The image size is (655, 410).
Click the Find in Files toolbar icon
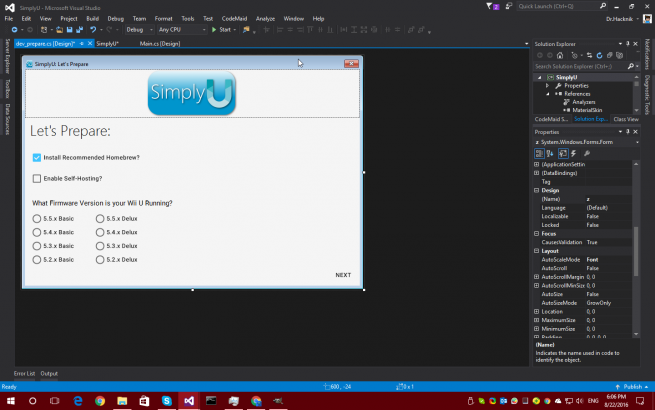[246, 30]
